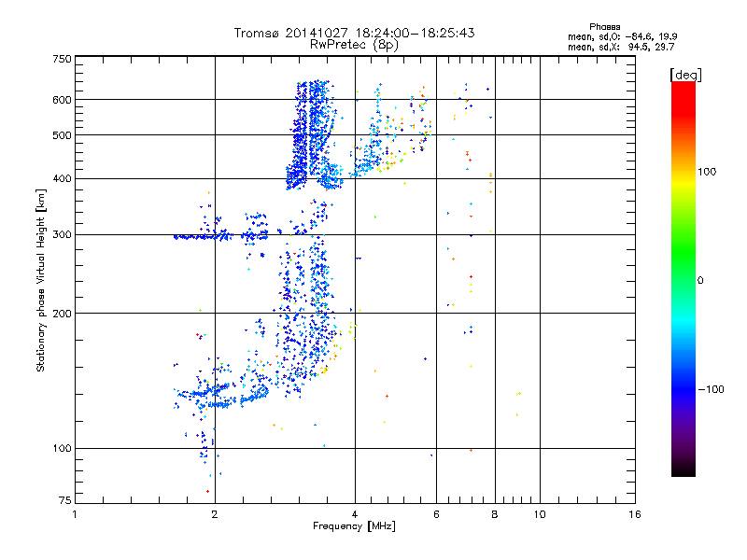This screenshot has height=560, width=747.
Task: Click the '16' x-axis tick label
Action: [x=635, y=514]
